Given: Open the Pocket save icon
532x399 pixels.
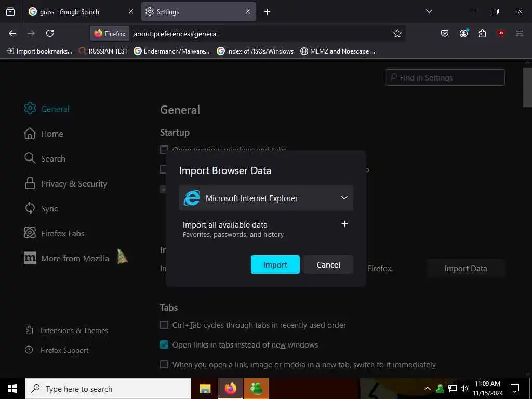Looking at the screenshot, I should tap(445, 33).
